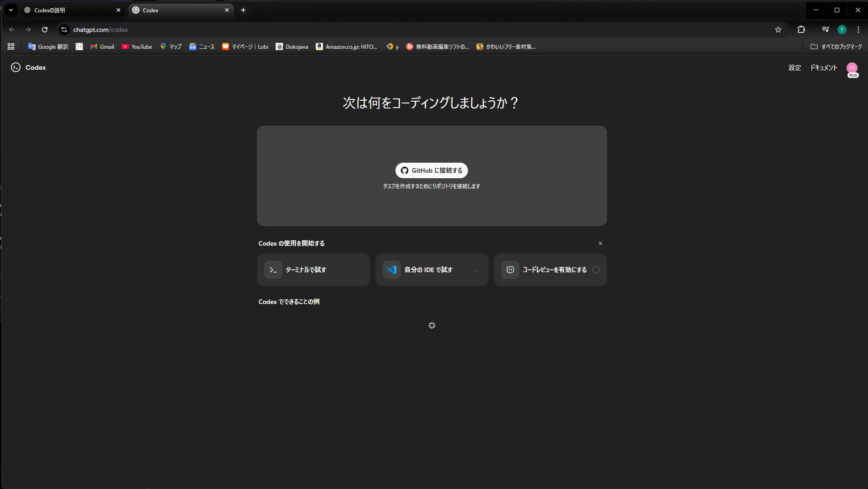Select the ターミナルで試す card
Image resolution: width=868 pixels, height=489 pixels.
coord(313,270)
